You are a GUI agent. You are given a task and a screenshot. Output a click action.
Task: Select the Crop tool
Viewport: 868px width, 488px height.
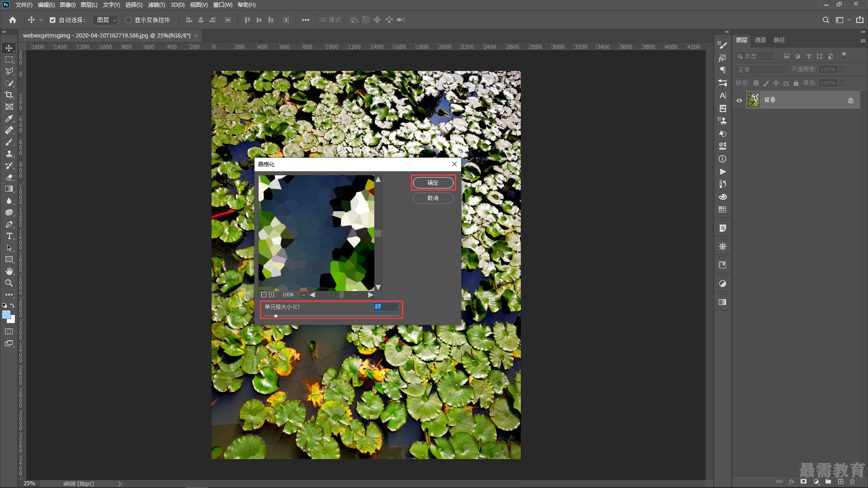(x=9, y=95)
